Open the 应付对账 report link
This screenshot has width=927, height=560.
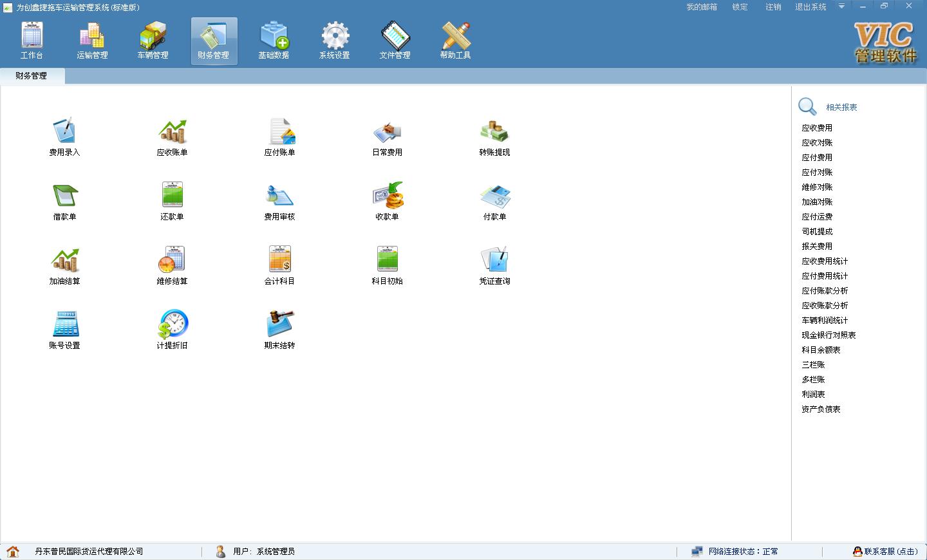[x=817, y=173]
